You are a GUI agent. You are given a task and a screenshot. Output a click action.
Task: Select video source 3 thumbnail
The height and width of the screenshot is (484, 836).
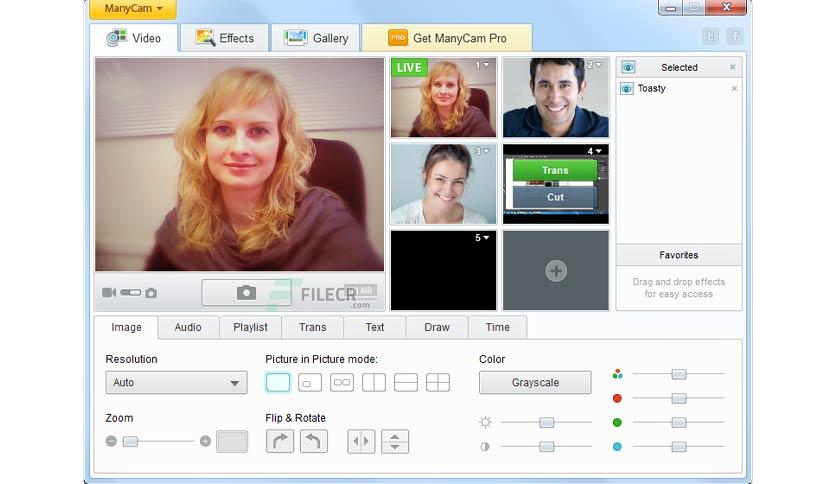point(444,184)
